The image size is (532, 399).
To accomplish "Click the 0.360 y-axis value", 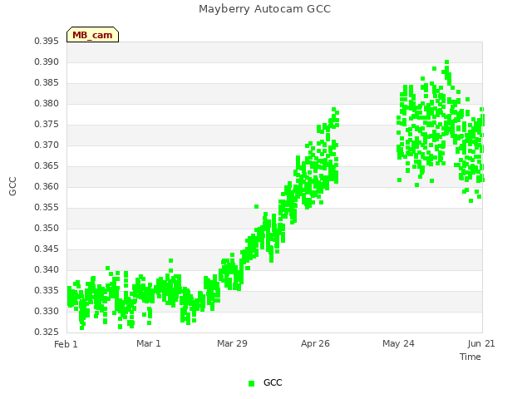I will point(47,186).
